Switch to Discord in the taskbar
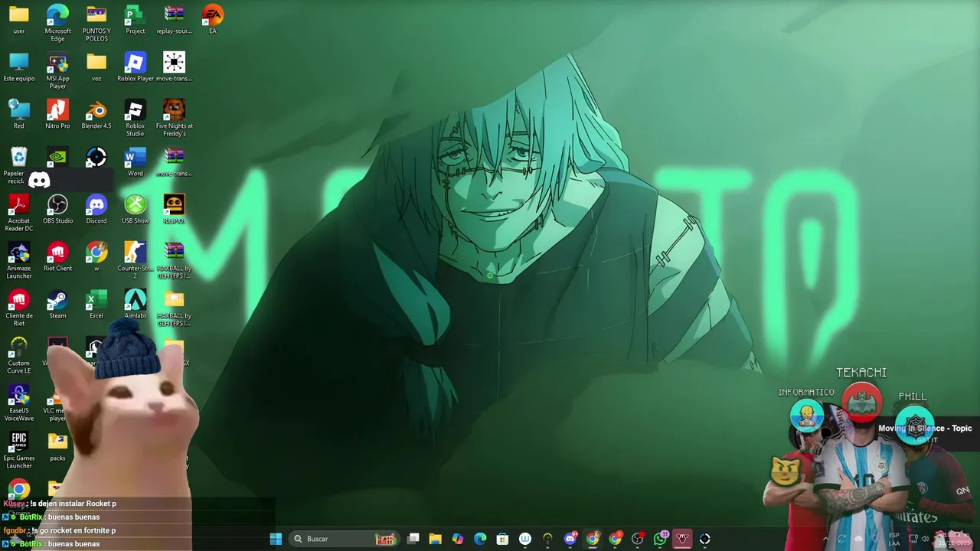Viewport: 980px width, 551px height. tap(570, 539)
